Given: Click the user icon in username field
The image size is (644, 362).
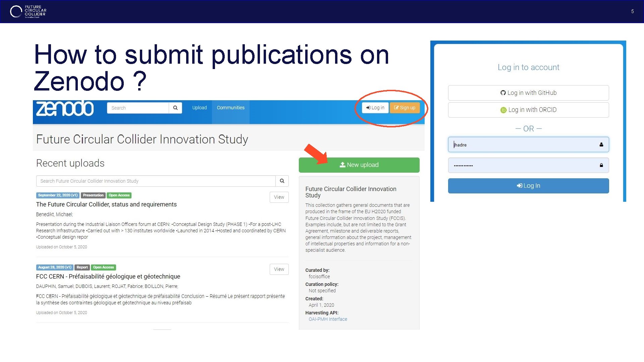Looking at the screenshot, I should 601,144.
